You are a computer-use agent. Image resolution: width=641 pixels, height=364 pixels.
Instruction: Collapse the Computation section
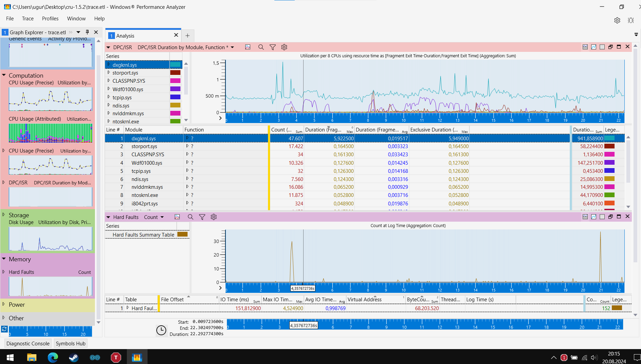tap(4, 75)
